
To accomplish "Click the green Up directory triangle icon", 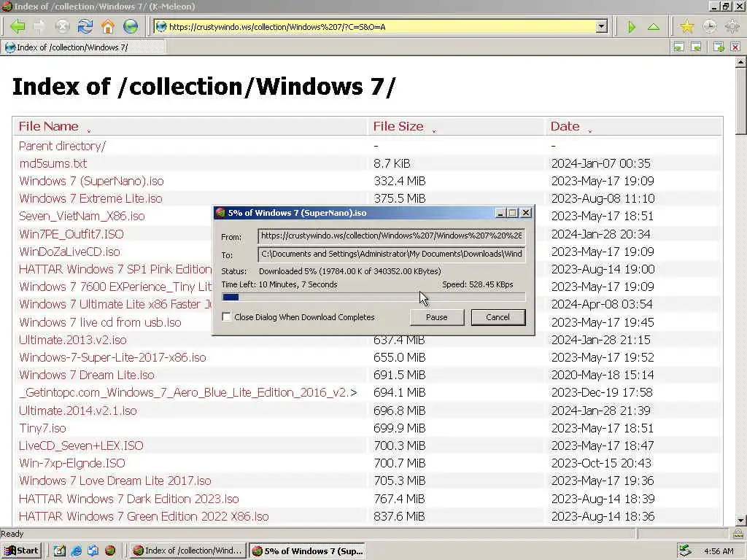I will tap(654, 27).
